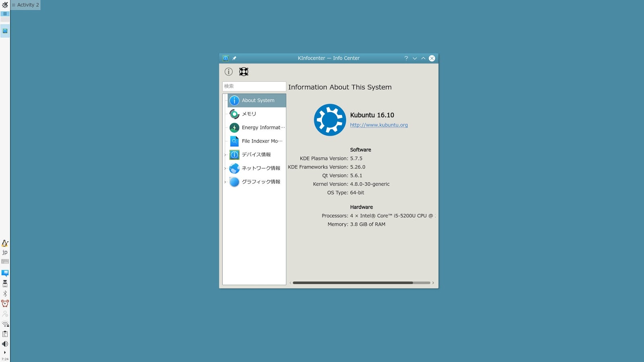
Task: Click the グラフィック情報 blue sphere icon
Action: [x=234, y=182]
